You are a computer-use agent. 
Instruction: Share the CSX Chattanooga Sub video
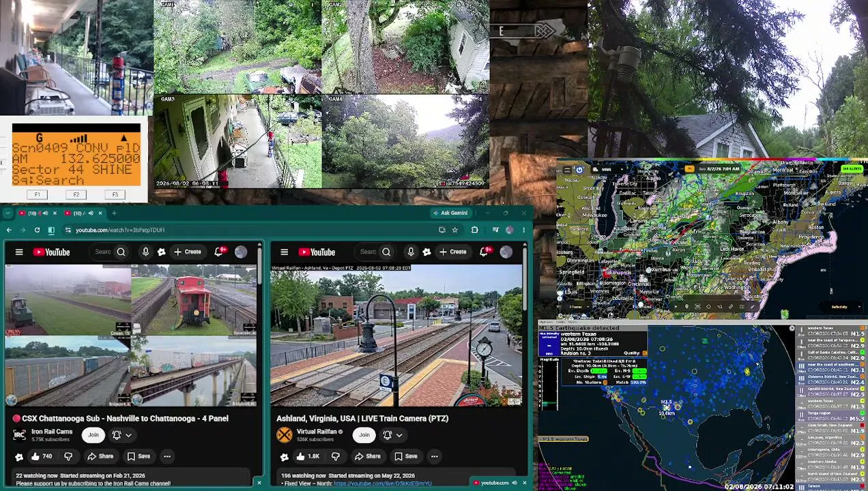pyautogui.click(x=100, y=456)
